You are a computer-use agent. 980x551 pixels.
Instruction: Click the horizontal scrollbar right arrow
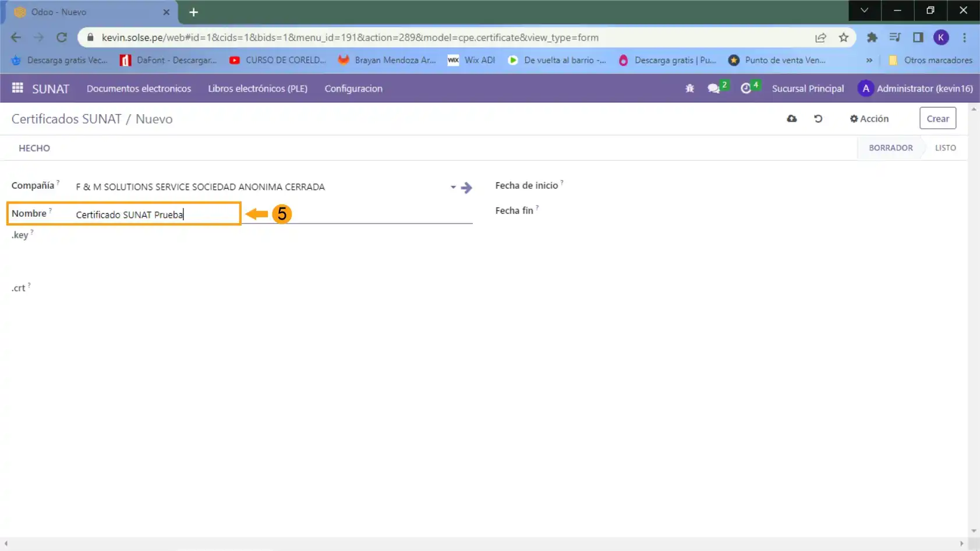tap(961, 543)
